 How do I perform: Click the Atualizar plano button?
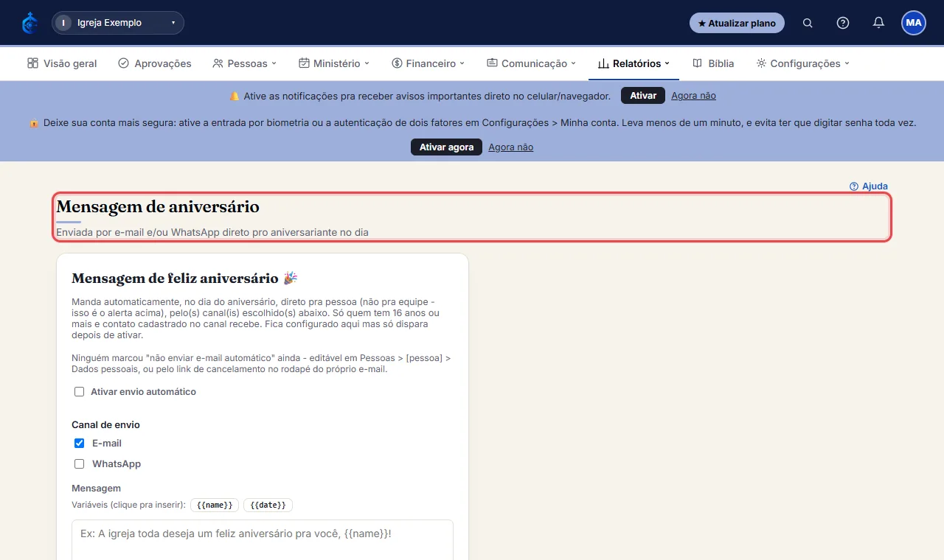click(737, 23)
